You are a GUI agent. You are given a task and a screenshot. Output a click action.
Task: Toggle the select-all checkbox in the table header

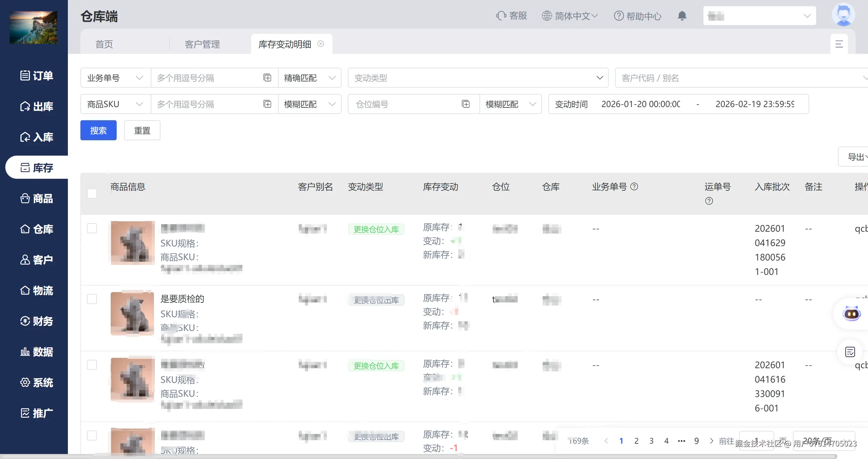click(92, 193)
